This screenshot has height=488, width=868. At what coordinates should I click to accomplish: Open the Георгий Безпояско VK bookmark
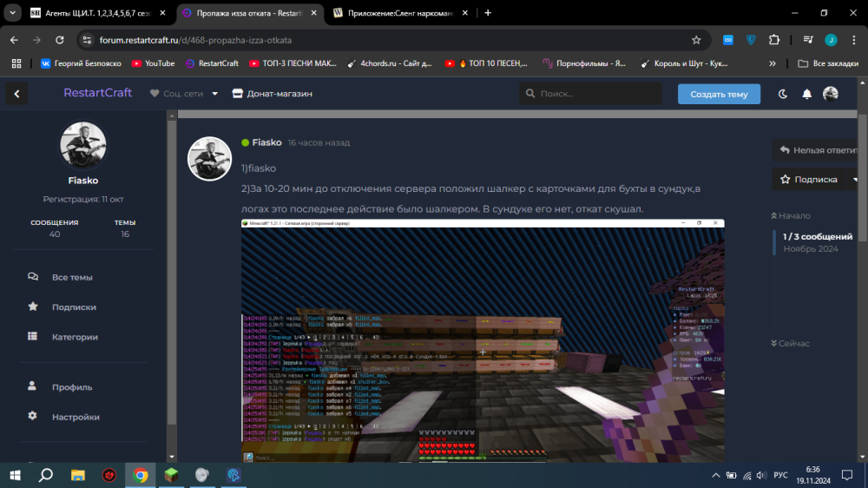tap(81, 63)
